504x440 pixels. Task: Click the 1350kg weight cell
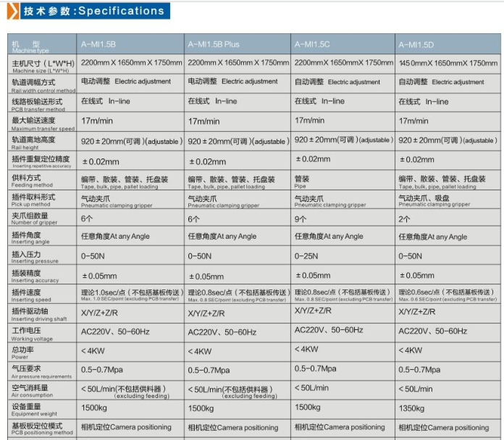click(x=448, y=409)
